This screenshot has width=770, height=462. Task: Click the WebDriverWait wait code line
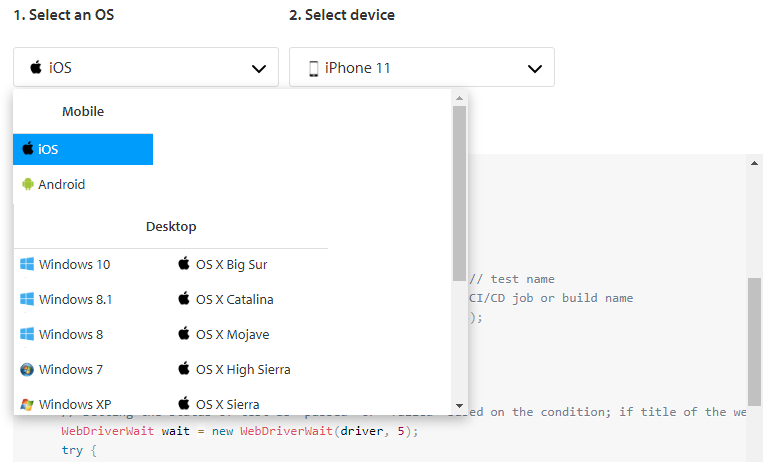click(x=240, y=431)
